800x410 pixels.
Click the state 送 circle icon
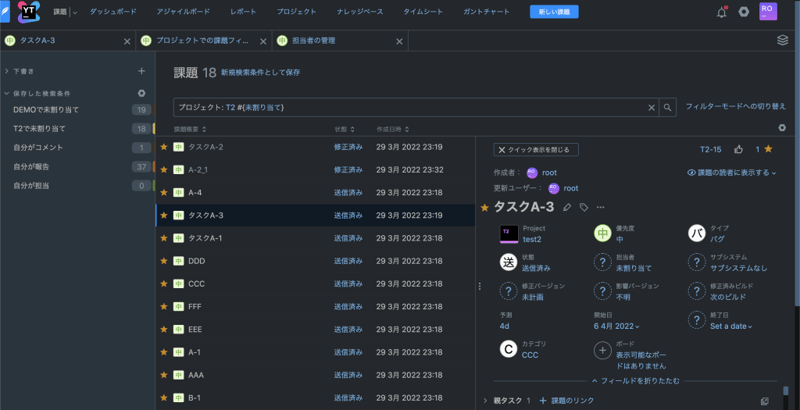coord(509,263)
